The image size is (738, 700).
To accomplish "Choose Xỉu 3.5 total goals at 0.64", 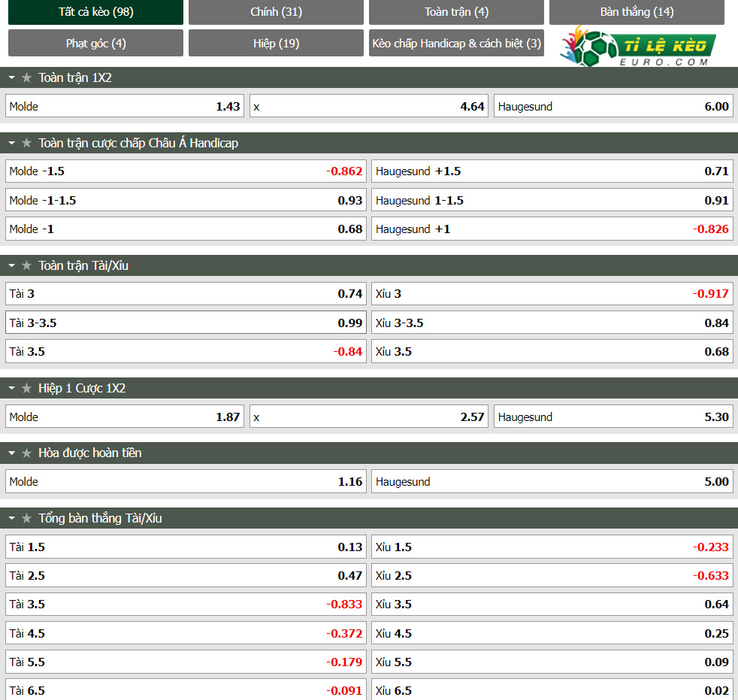I will point(552,605).
